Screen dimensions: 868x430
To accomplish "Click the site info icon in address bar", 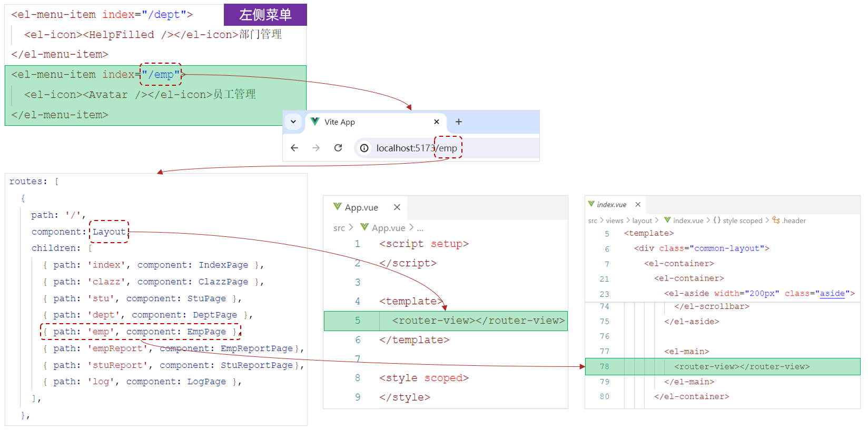I will (x=364, y=148).
